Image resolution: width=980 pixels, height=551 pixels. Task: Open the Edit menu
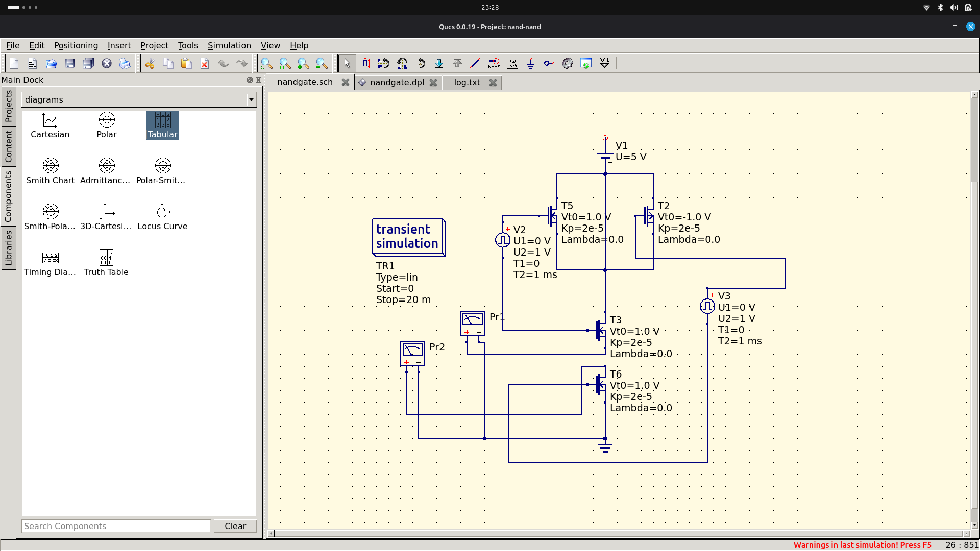point(37,45)
